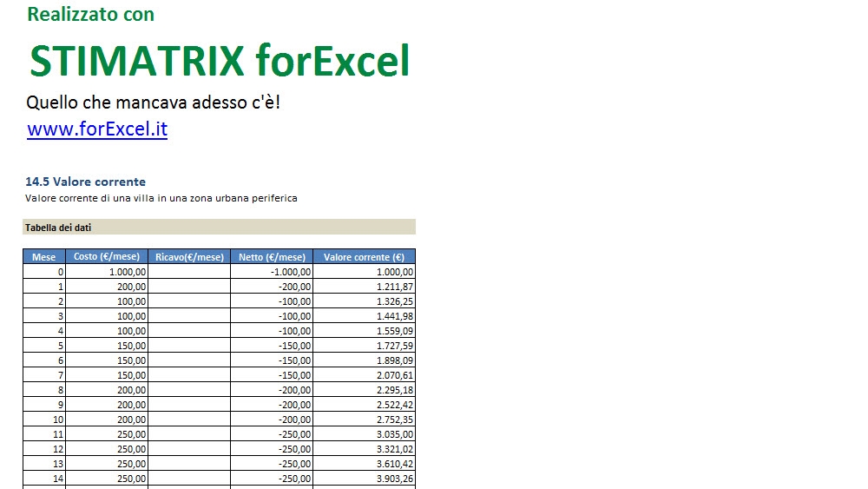Click month cell 5 in Mese column

coord(44,346)
